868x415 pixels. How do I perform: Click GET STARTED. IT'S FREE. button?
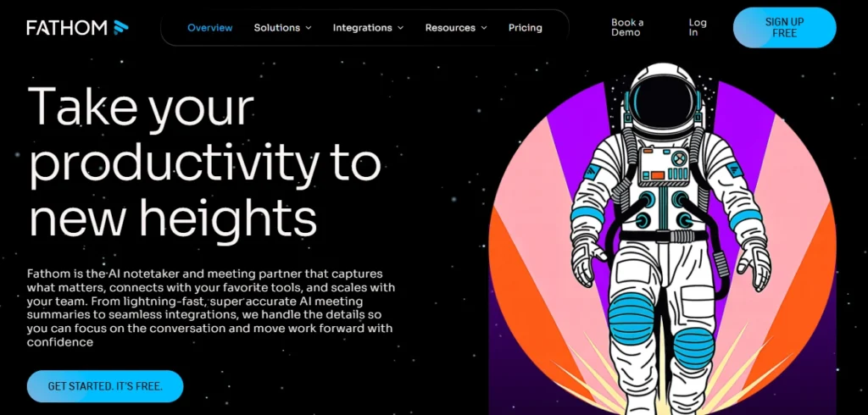pyautogui.click(x=105, y=386)
